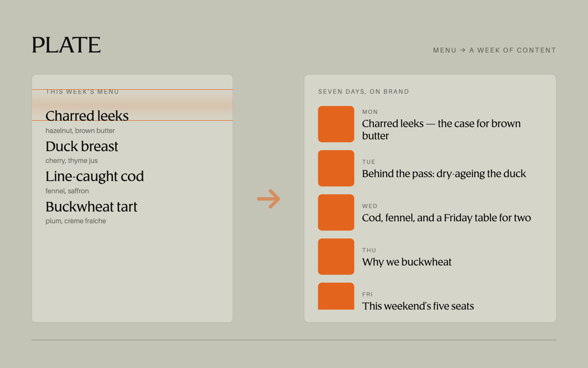
Task: Open the Wednesday post thumbnail
Action: pyautogui.click(x=336, y=212)
